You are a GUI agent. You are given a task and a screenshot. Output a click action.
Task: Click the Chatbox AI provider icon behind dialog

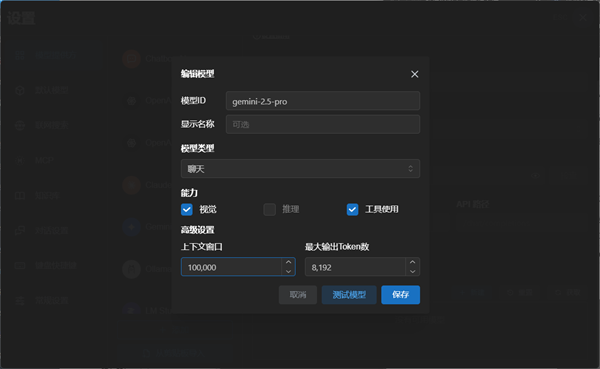(x=131, y=59)
